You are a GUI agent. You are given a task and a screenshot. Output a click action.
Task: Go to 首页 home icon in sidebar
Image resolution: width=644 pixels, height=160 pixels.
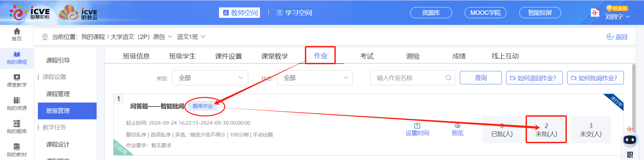17,31
